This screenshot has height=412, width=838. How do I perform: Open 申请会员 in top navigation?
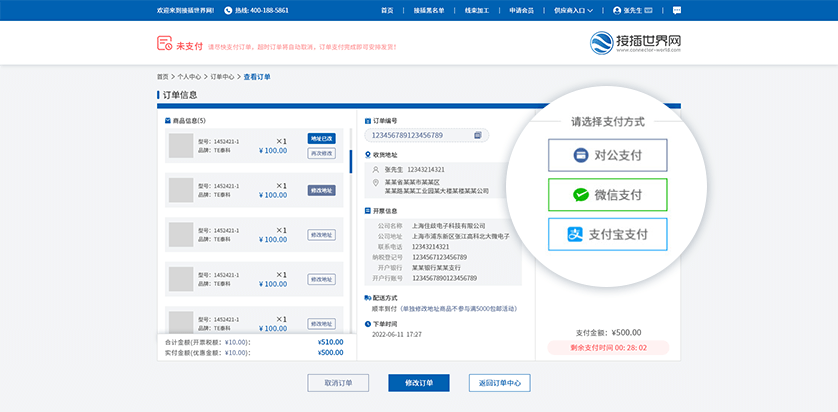point(521,10)
